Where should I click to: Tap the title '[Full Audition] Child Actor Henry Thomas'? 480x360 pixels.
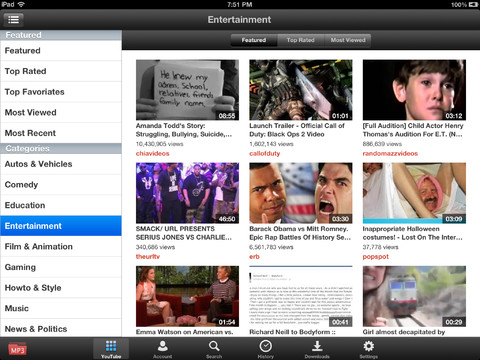pyautogui.click(x=413, y=130)
